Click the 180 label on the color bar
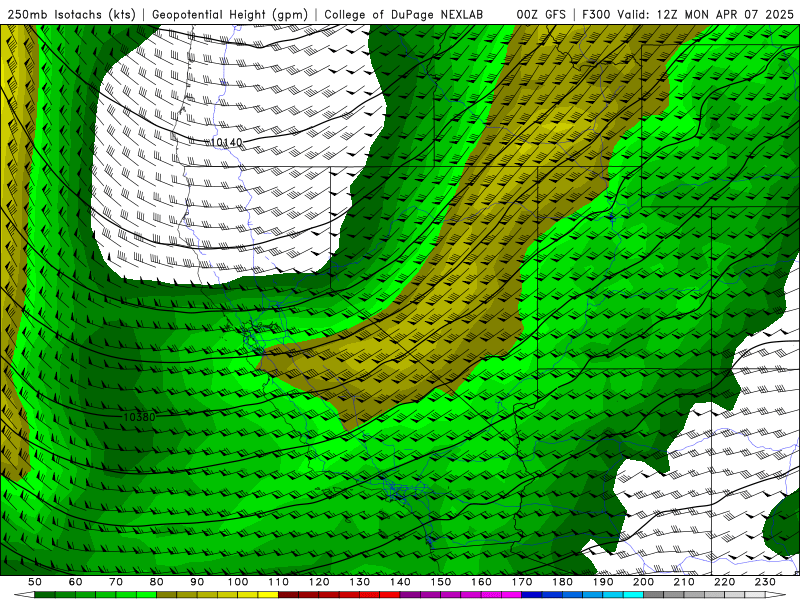The width and height of the screenshot is (800, 600). point(562,582)
